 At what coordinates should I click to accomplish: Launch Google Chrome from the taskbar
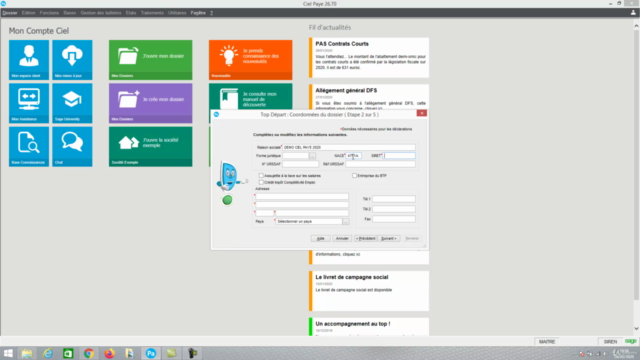click(89, 353)
